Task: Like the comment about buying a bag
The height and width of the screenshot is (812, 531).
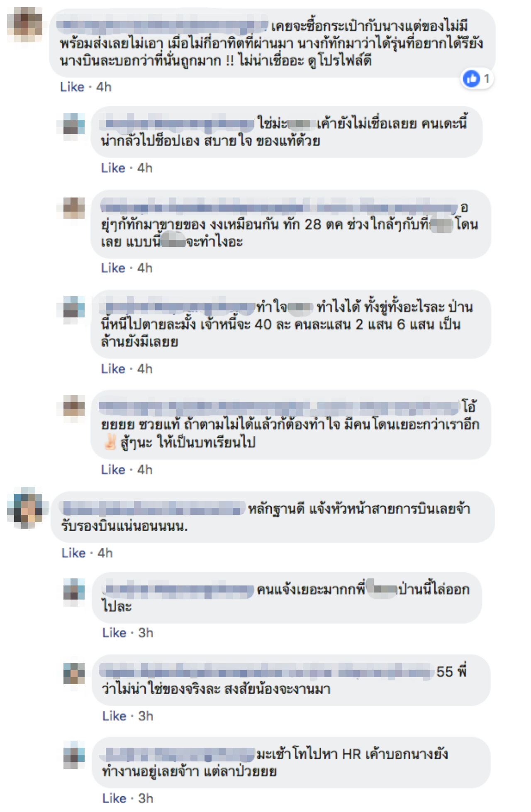Action: (72, 87)
